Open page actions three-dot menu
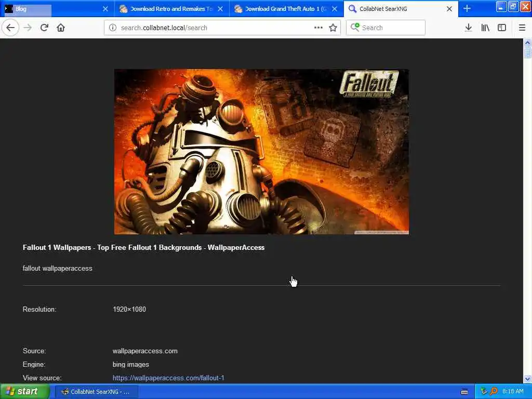The width and height of the screenshot is (532, 399). click(x=318, y=28)
